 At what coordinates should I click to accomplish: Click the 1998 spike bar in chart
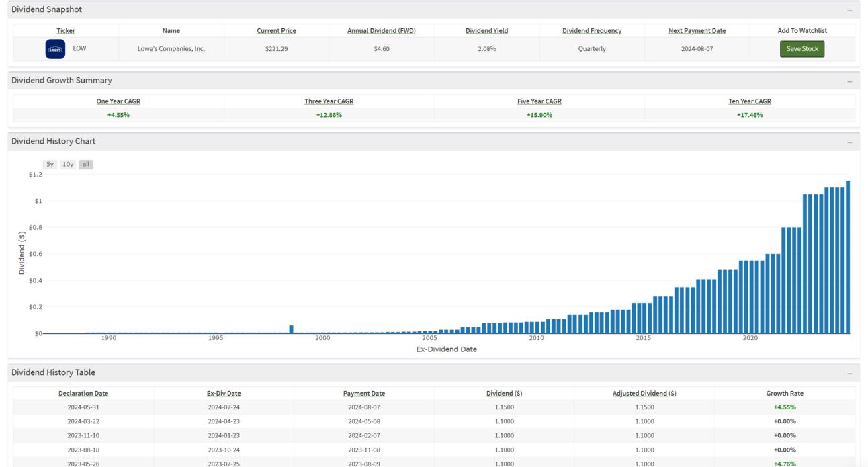(292, 329)
